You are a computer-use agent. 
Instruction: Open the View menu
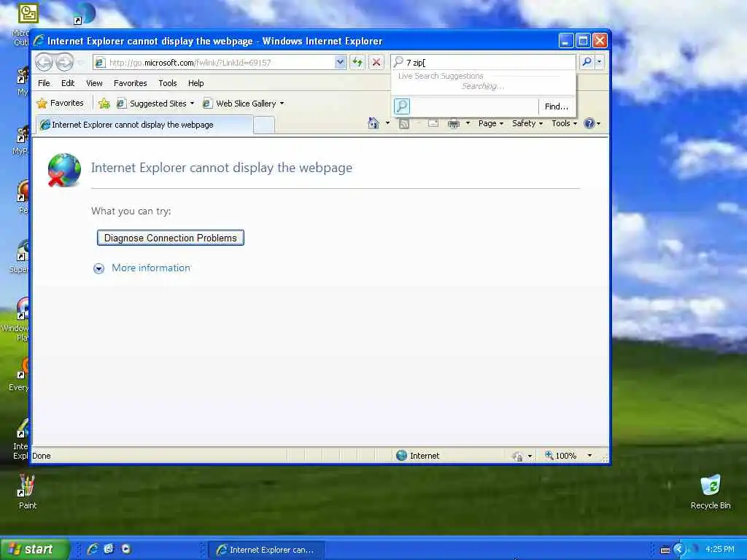94,83
